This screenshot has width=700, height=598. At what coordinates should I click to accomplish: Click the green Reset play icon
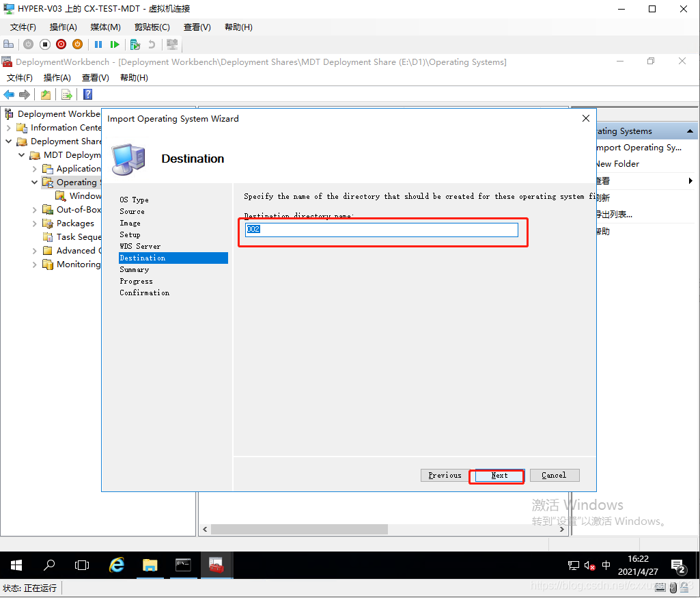115,44
